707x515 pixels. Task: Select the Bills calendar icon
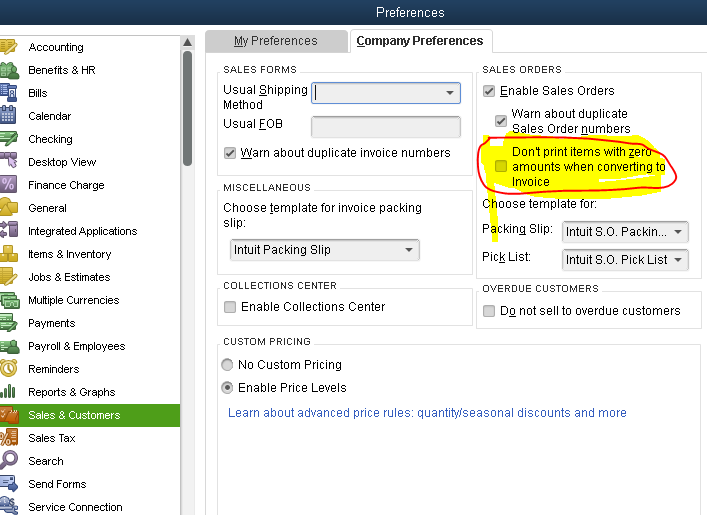tap(8, 93)
